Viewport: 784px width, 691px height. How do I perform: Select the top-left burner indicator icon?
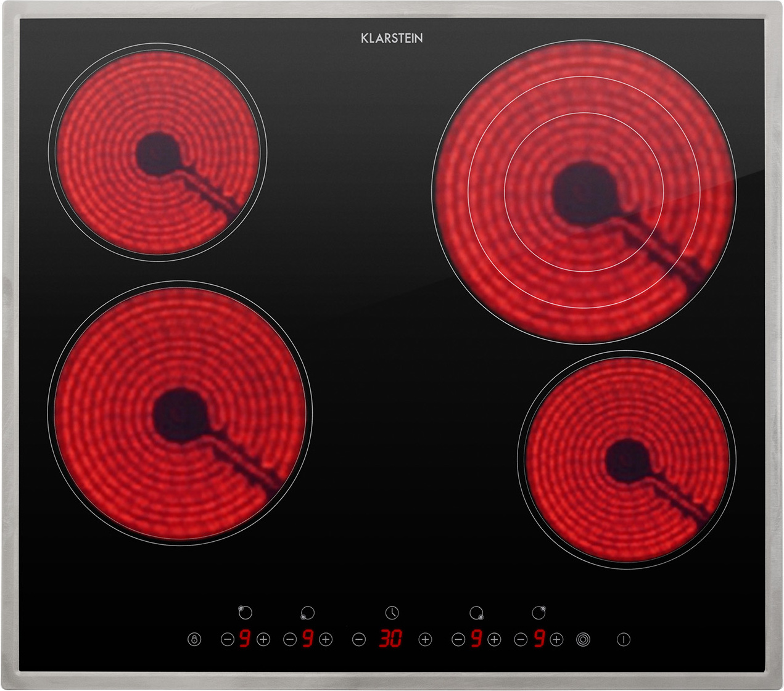(x=245, y=613)
